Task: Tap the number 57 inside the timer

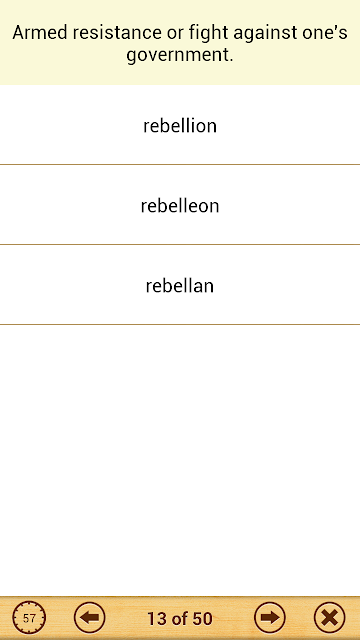Action: click(29, 618)
